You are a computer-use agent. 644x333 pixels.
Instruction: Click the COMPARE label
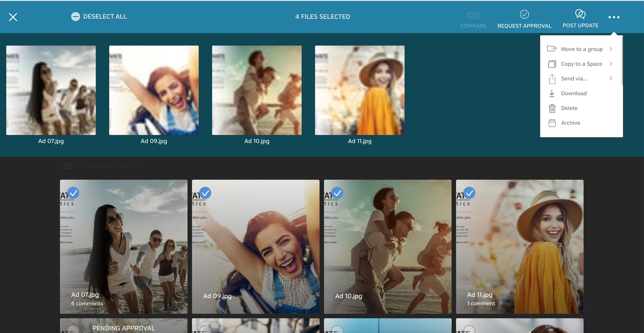(x=473, y=26)
